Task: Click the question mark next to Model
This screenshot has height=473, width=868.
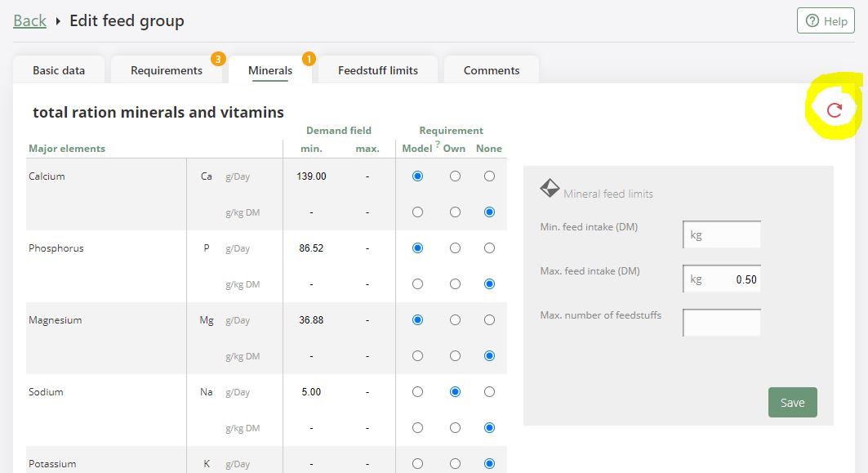Action: (438, 145)
